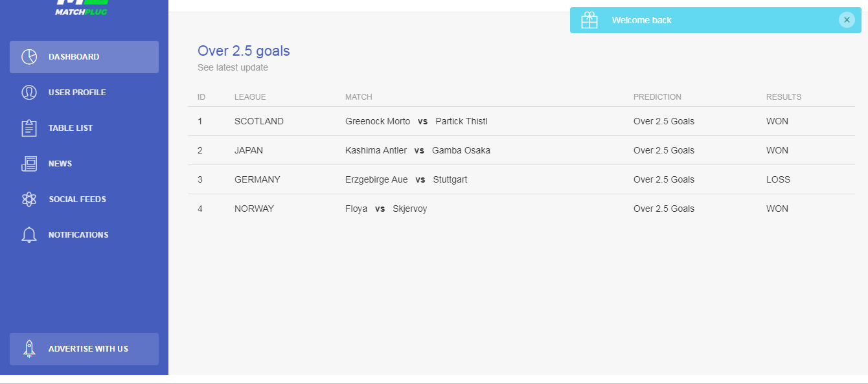The width and height of the screenshot is (868, 384).
Task: Dismiss the Welcome back notification
Action: [x=847, y=20]
